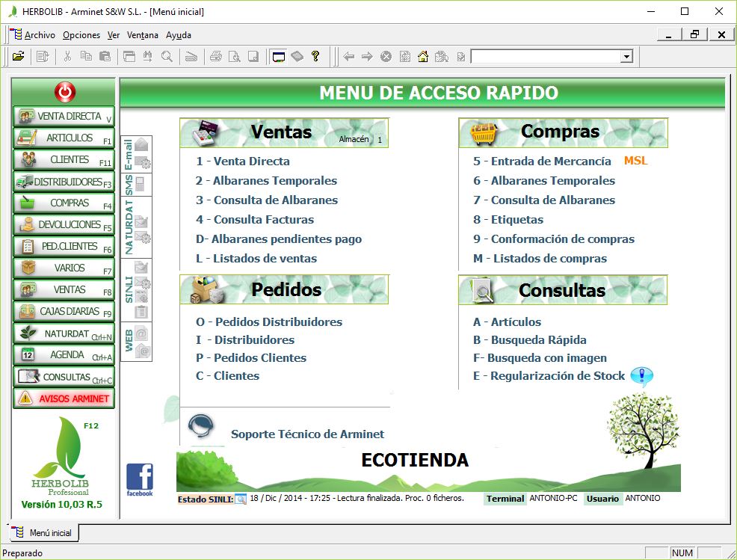Open the Ayuda menu
The image size is (737, 560).
178,35
